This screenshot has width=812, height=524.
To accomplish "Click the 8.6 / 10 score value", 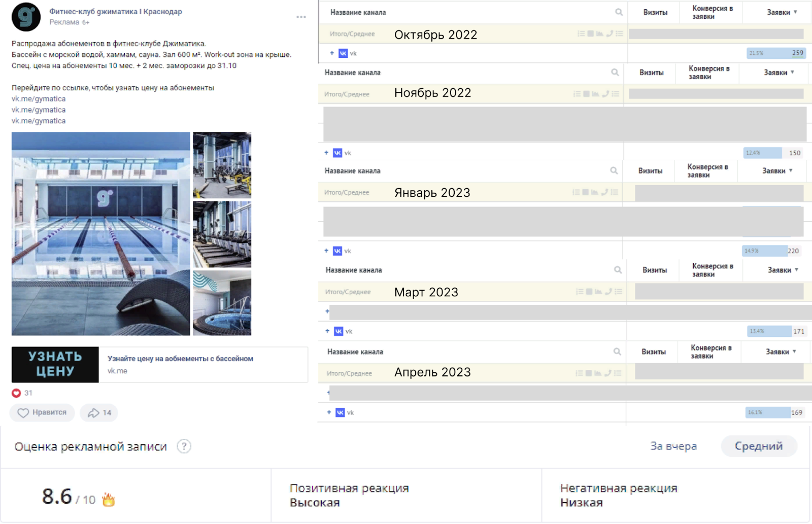I will (x=69, y=497).
